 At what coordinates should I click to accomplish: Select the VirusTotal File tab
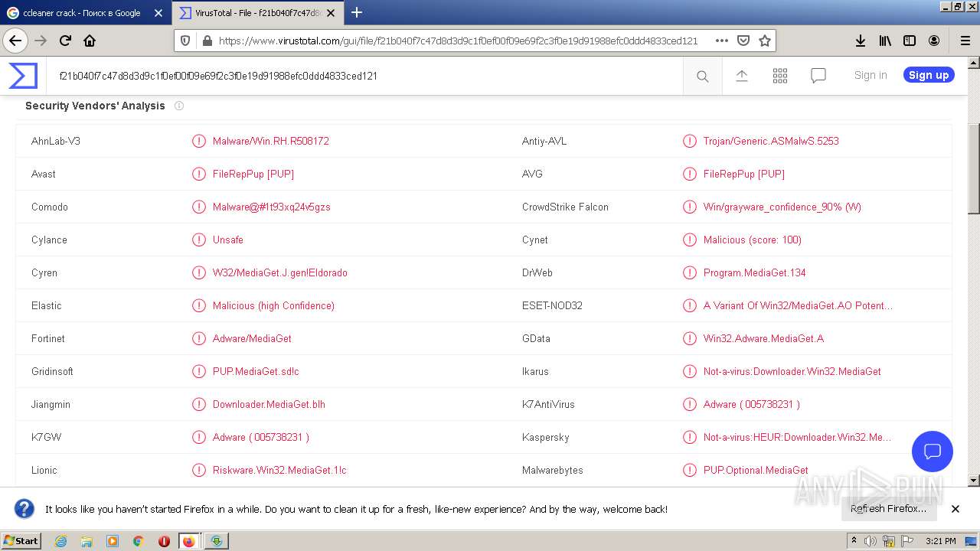pos(258,13)
